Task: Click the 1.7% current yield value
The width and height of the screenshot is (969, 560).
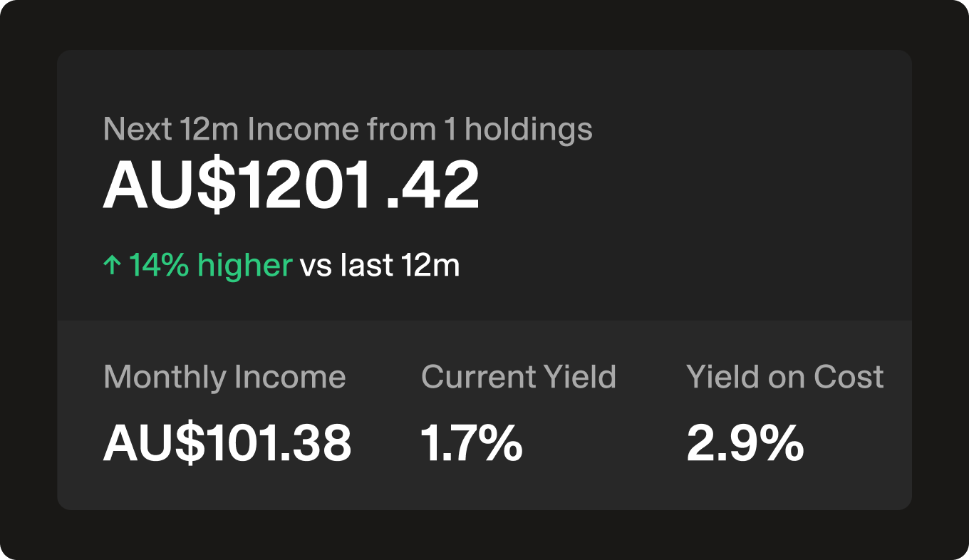Action: [471, 442]
